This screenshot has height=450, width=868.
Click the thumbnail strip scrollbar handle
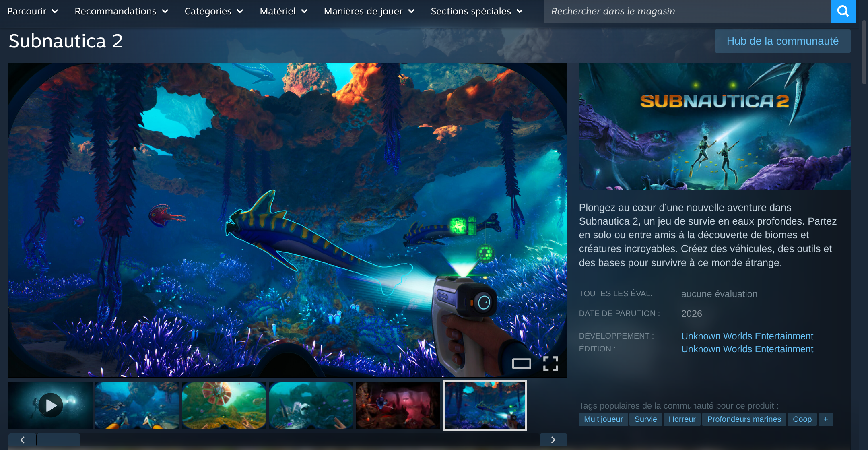(58, 440)
